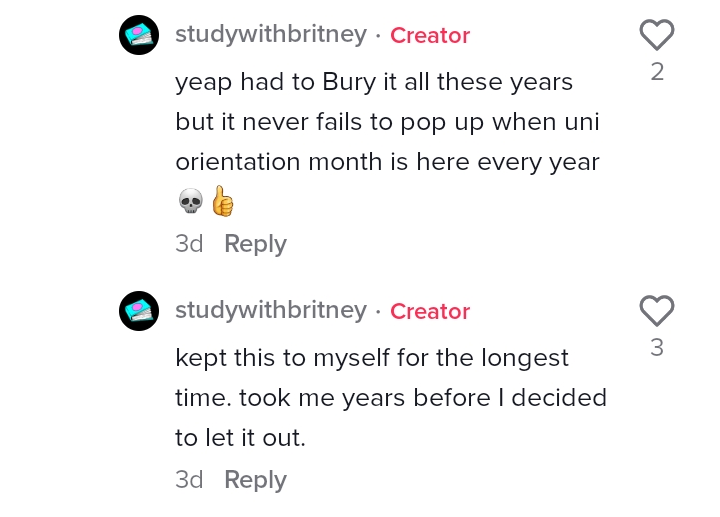Open studywithbritney username above the 'yeap' comment
Screen dimensions: 720x517
point(271,34)
